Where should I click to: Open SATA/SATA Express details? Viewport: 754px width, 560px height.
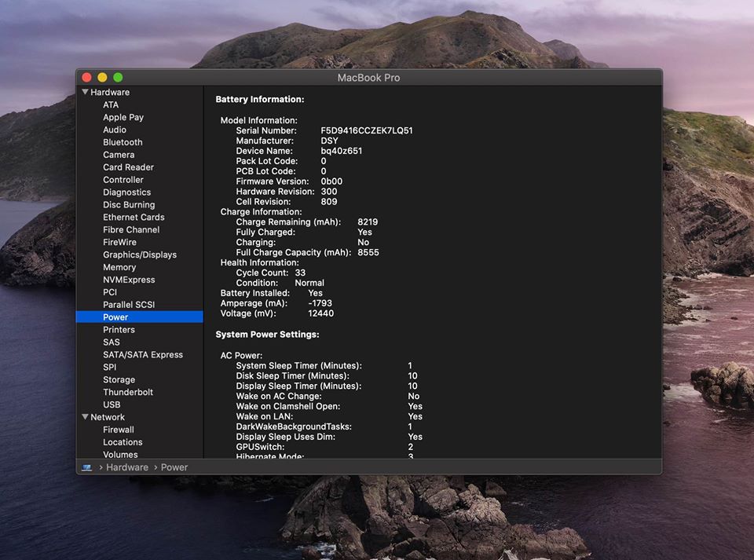143,355
